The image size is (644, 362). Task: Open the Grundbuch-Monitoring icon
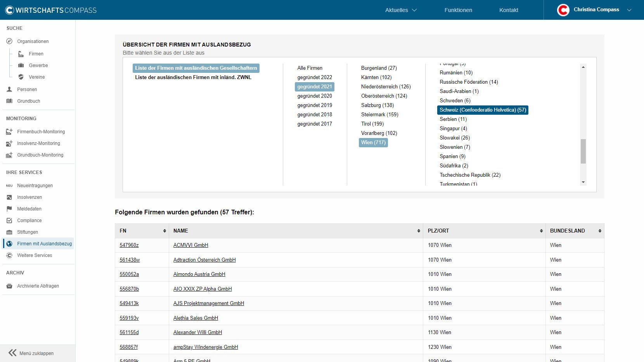[9, 155]
